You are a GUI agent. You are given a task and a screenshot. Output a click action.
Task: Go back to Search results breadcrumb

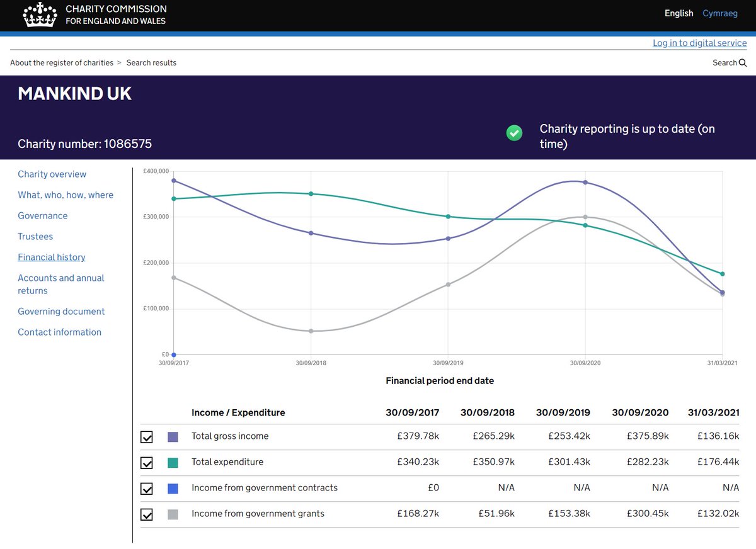click(151, 63)
